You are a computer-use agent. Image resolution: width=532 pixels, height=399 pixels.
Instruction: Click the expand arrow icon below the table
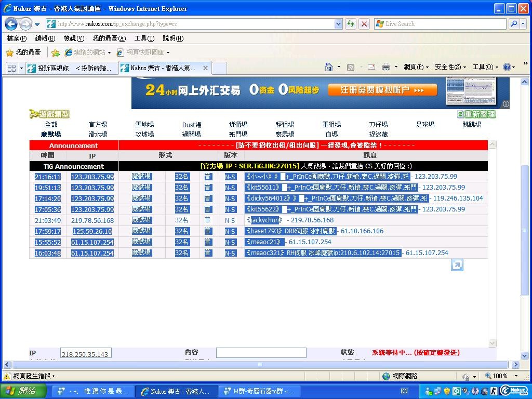point(457,265)
